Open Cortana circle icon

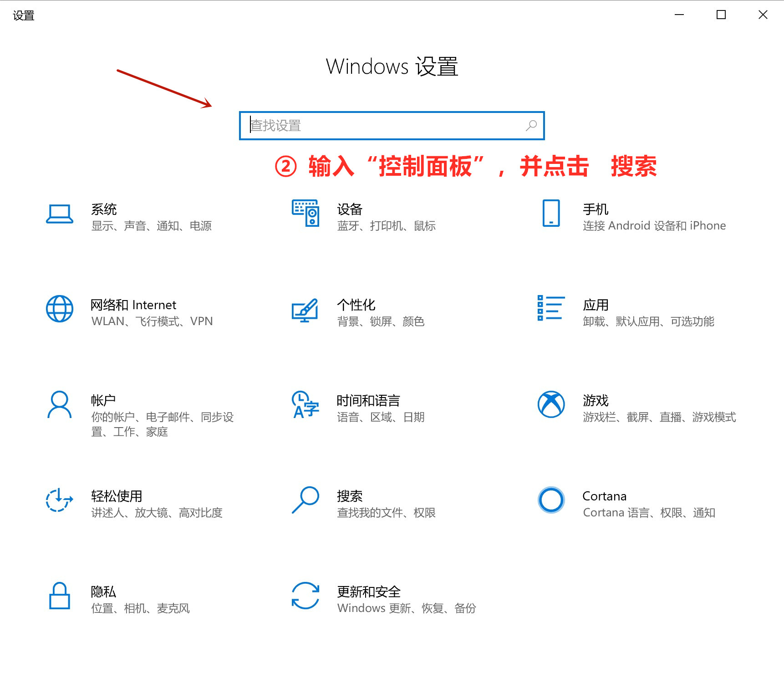pos(551,500)
